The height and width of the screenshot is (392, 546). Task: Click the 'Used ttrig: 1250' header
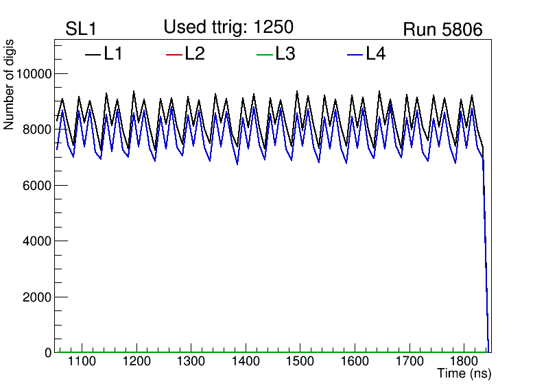pos(228,27)
